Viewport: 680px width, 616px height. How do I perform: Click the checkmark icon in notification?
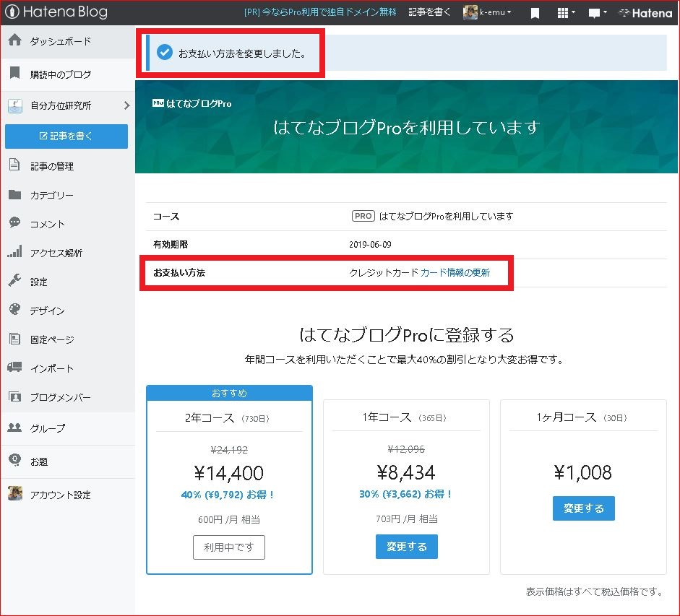tap(164, 53)
